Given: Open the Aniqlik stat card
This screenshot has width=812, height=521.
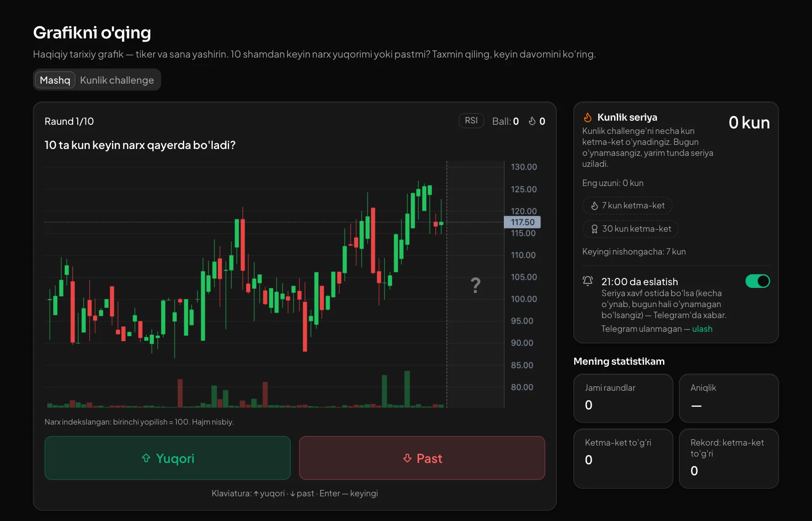Looking at the screenshot, I should click(729, 398).
